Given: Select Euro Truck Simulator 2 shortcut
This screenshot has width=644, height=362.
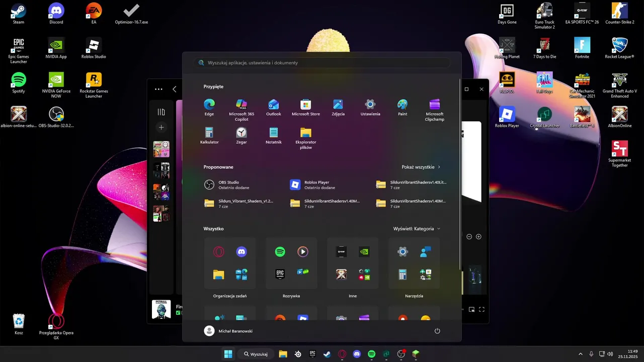Looking at the screenshot, I should click(544, 16).
